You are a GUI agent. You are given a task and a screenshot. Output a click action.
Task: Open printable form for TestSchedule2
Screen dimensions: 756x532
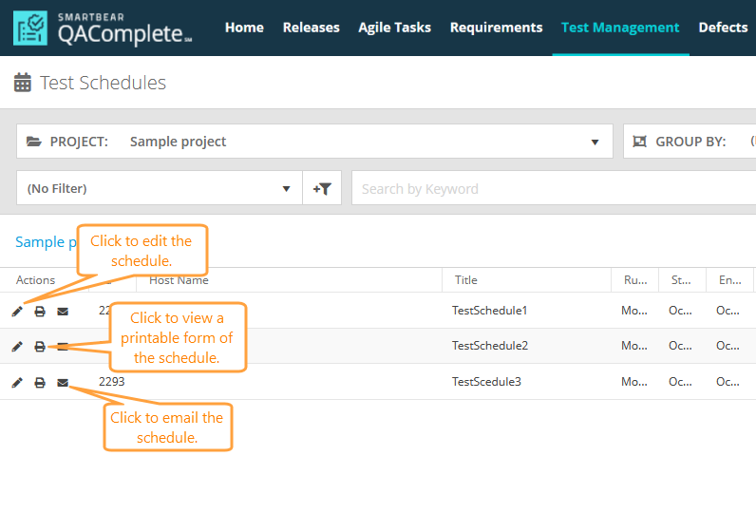click(x=40, y=347)
